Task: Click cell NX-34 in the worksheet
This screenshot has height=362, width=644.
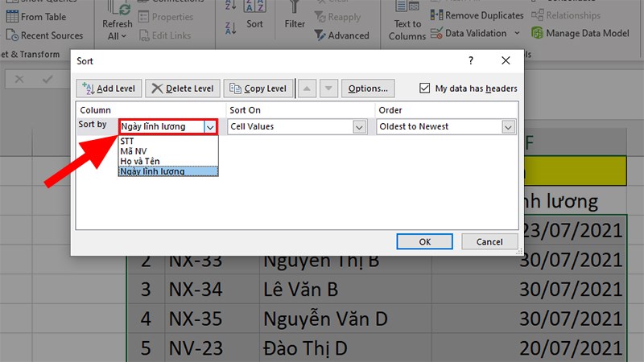Action: click(212, 290)
